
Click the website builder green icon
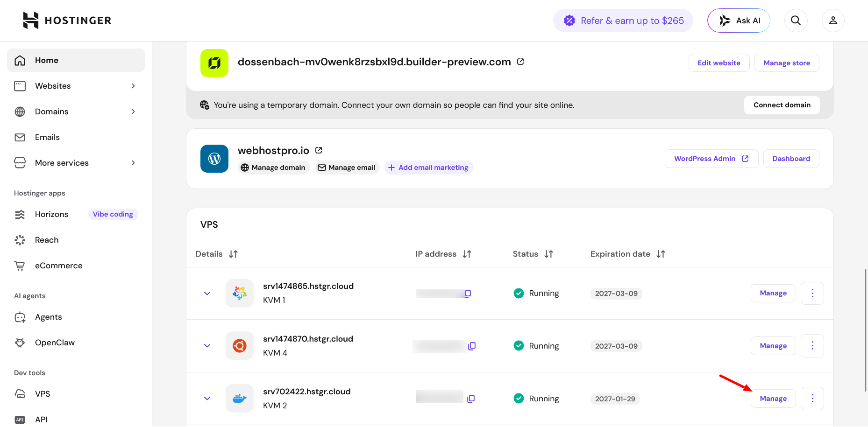[214, 63]
